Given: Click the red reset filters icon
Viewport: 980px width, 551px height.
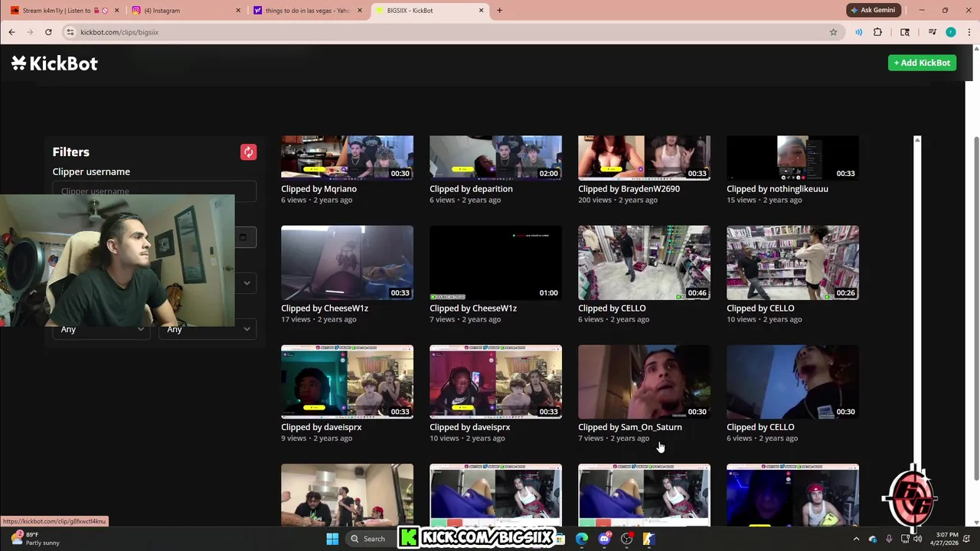Looking at the screenshot, I should [248, 152].
